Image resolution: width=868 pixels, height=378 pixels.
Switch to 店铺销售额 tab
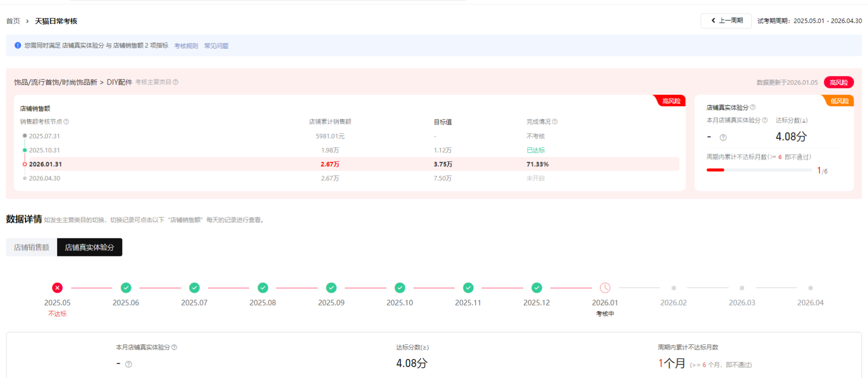click(32, 247)
